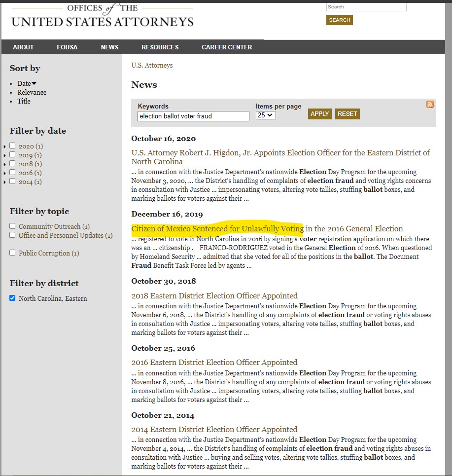
Task: Open Higdon Appoints Election Officer article
Action: click(x=280, y=157)
